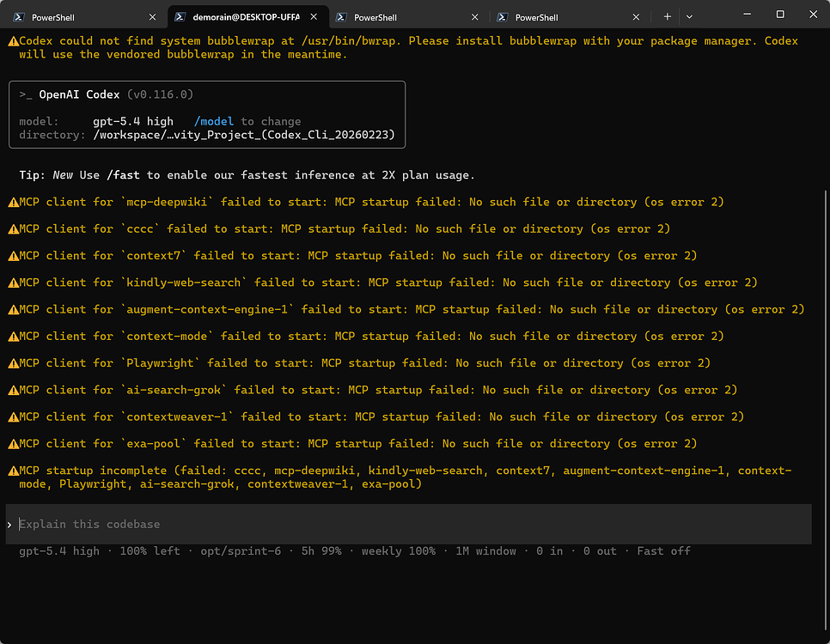Switch to the leftmost PowerShell tab

85,17
